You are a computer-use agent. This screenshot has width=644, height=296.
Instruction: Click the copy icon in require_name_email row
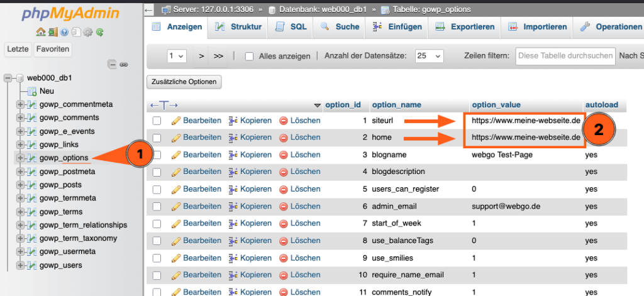pos(233,275)
